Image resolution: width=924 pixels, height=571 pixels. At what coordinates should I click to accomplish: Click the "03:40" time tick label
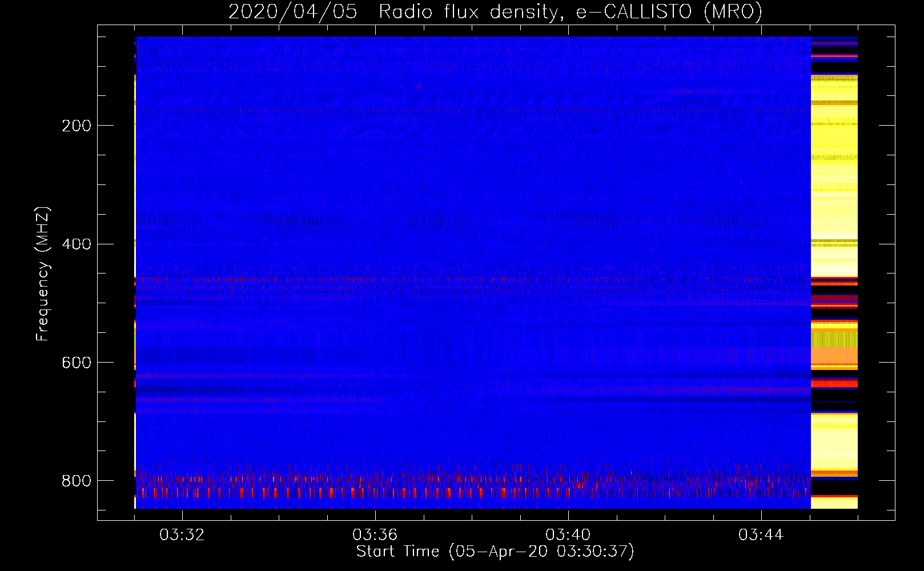(568, 535)
